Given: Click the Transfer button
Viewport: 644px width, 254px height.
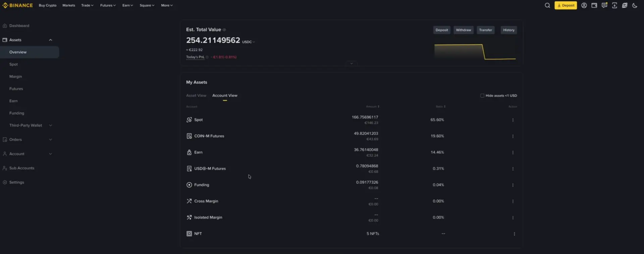Looking at the screenshot, I should (x=485, y=30).
